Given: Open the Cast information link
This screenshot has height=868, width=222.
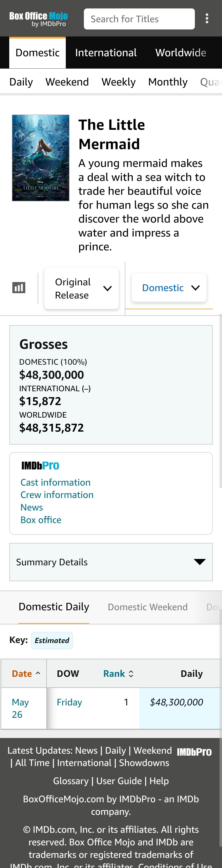Looking at the screenshot, I should [55, 482].
